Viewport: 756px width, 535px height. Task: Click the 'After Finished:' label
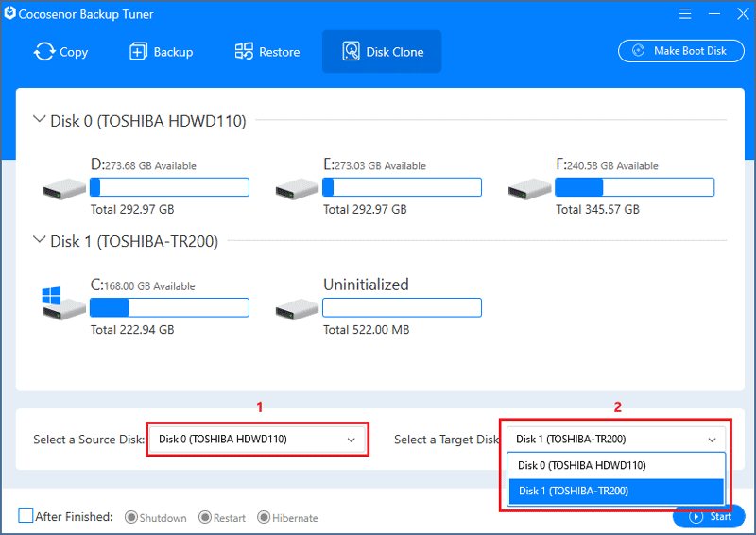pos(74,517)
